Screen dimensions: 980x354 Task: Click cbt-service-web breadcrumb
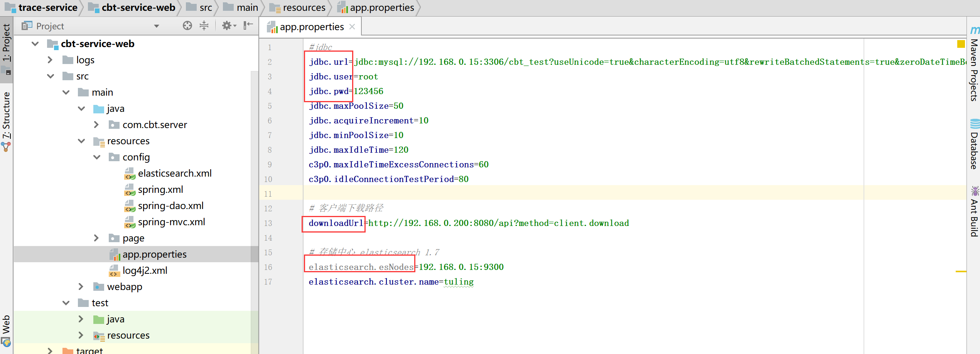click(132, 8)
